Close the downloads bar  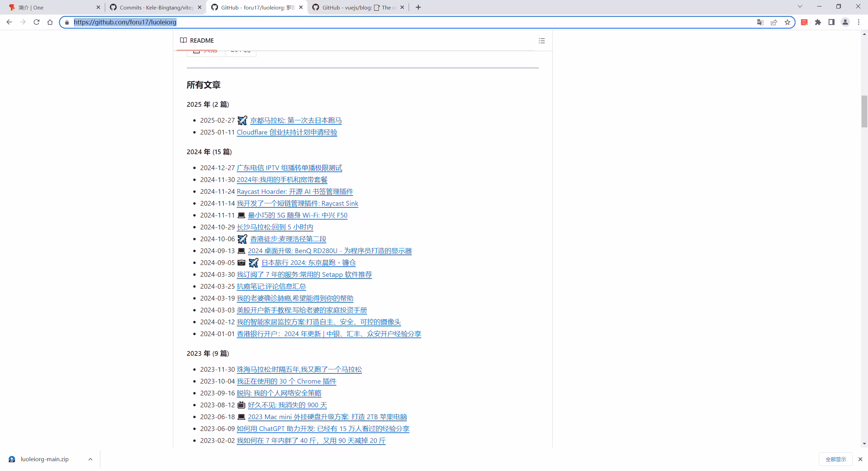tap(860, 459)
